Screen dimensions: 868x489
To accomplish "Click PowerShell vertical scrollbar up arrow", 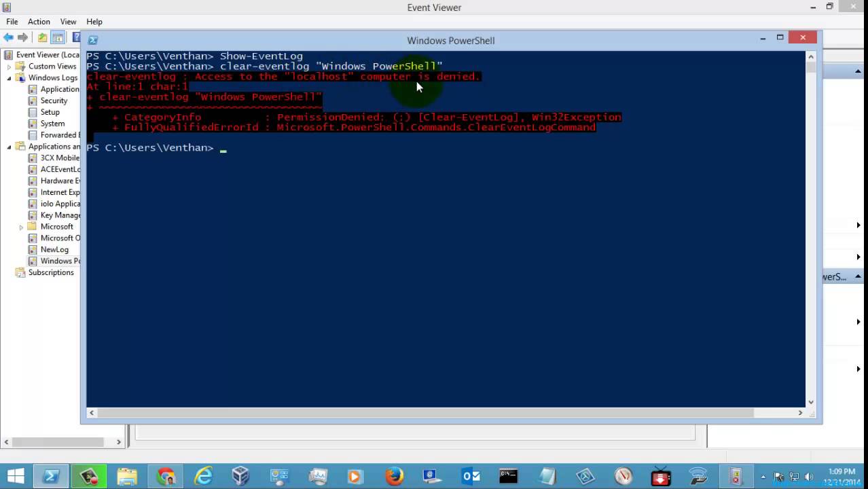I will click(810, 57).
